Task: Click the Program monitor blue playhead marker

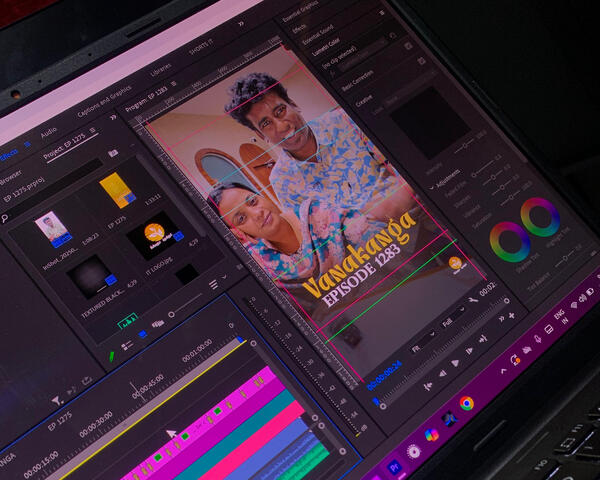Action: point(376,401)
